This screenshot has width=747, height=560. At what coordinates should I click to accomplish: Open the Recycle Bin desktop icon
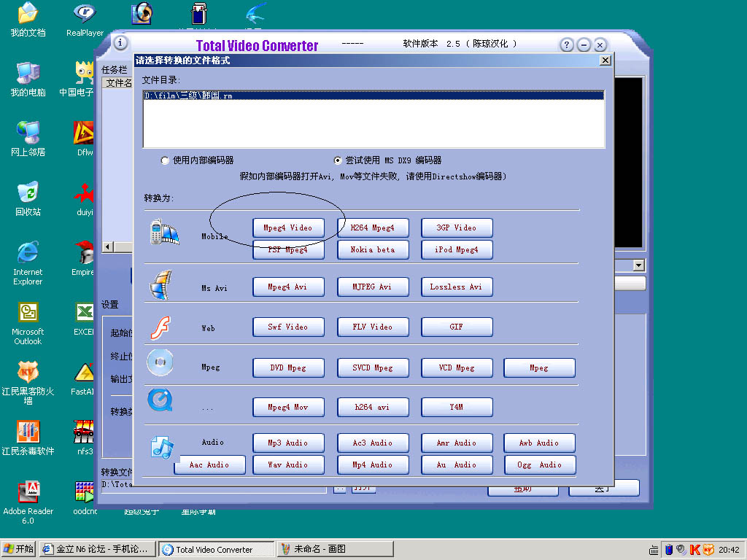(x=28, y=199)
